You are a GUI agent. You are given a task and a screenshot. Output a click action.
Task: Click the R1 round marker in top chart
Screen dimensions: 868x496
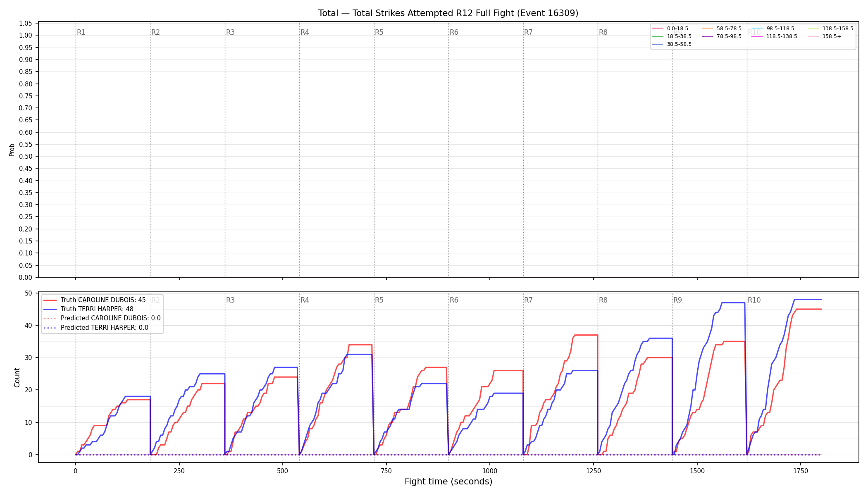click(x=81, y=32)
